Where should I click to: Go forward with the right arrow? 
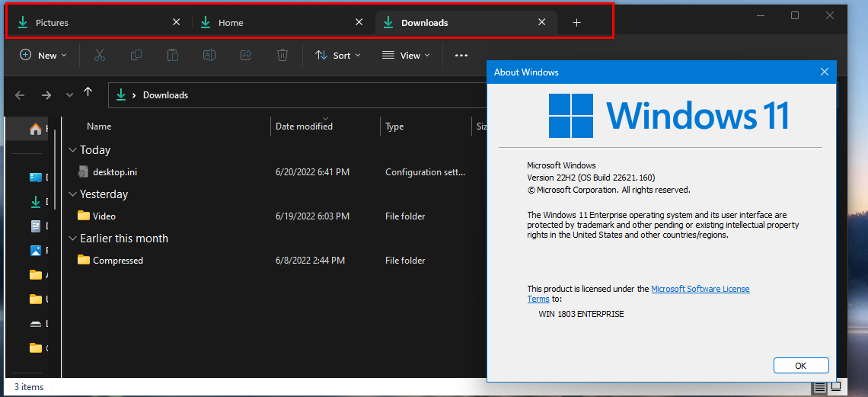46,95
